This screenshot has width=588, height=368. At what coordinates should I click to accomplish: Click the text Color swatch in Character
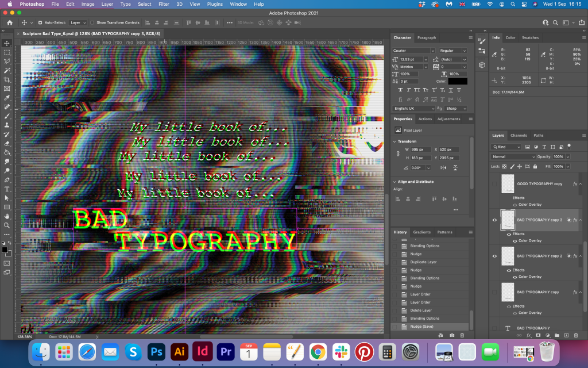point(458,81)
